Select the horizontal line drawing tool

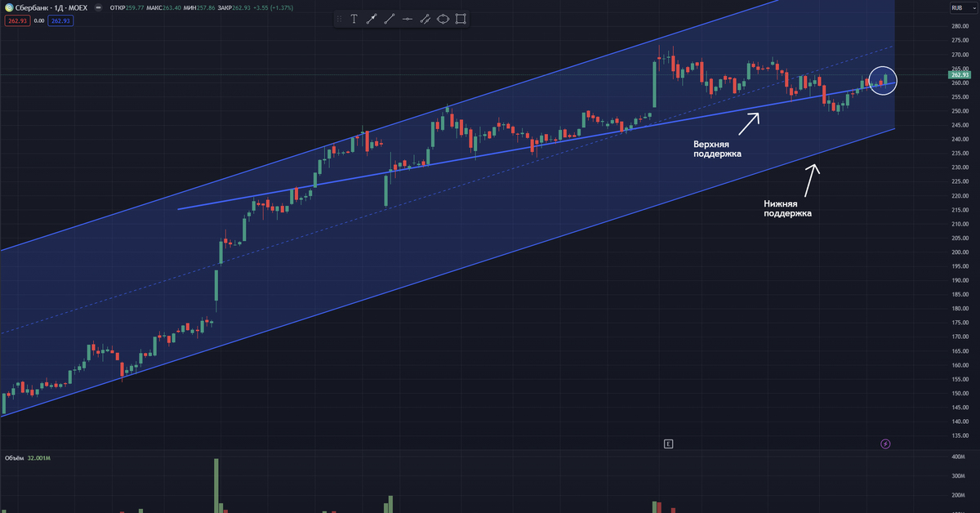[408, 19]
